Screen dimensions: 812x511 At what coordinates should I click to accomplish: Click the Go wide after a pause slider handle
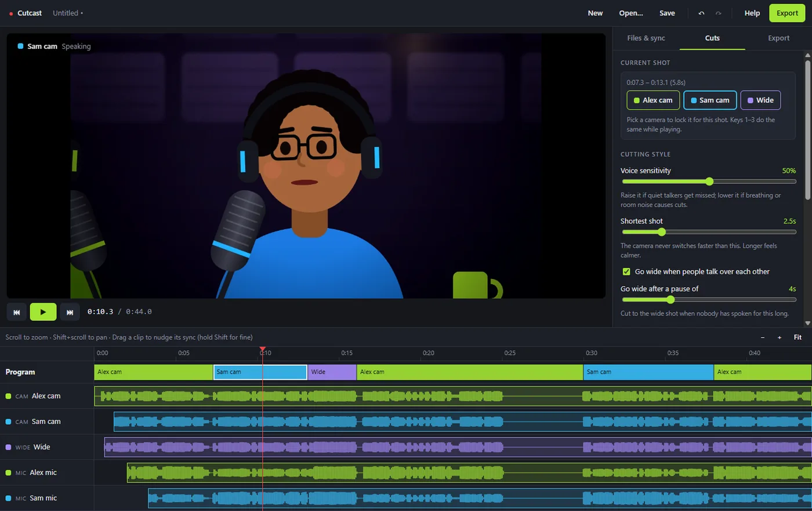point(670,300)
